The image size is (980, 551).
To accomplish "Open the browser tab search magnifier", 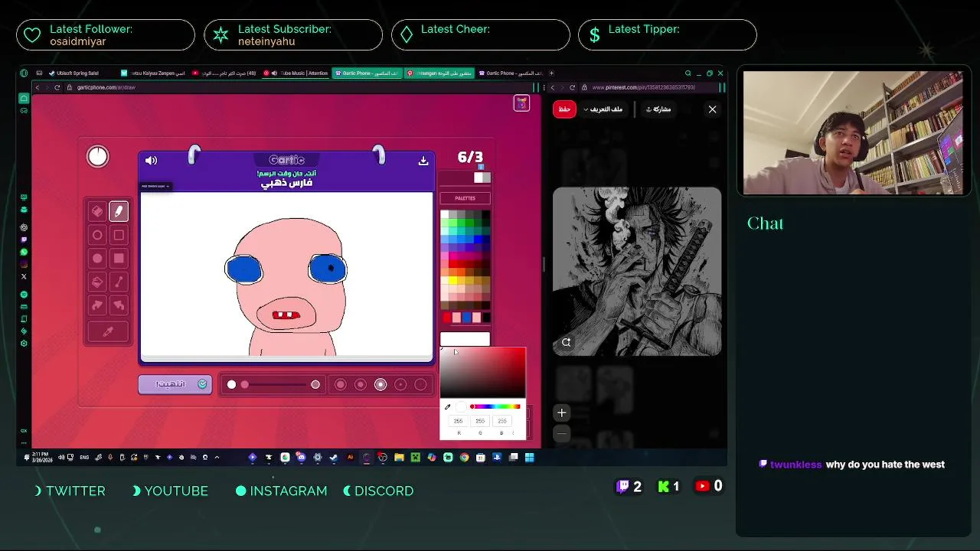I will click(688, 73).
